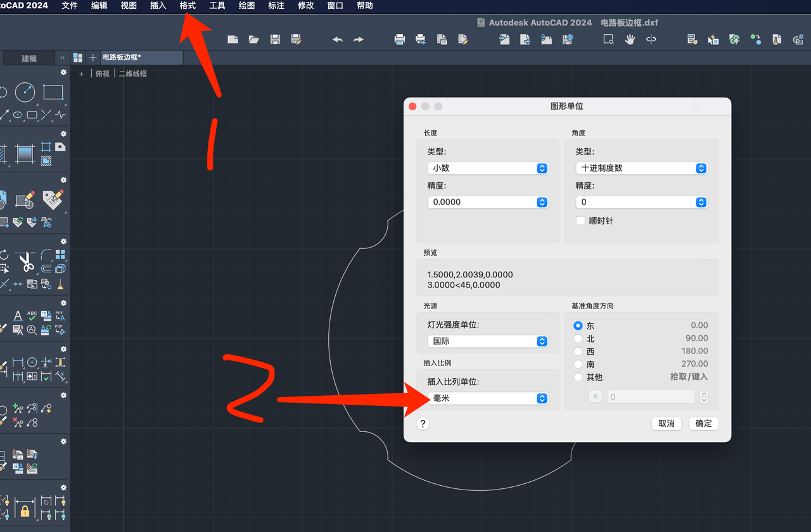
Task: Click the 取消 button
Action: (666, 424)
